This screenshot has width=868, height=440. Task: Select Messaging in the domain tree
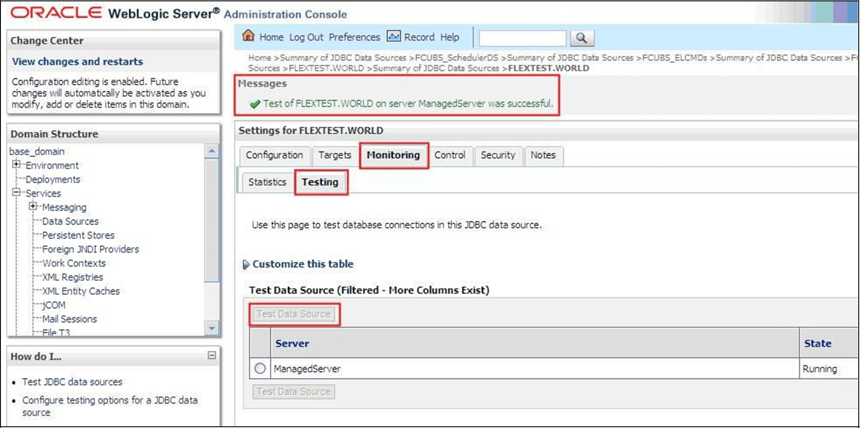(x=64, y=207)
